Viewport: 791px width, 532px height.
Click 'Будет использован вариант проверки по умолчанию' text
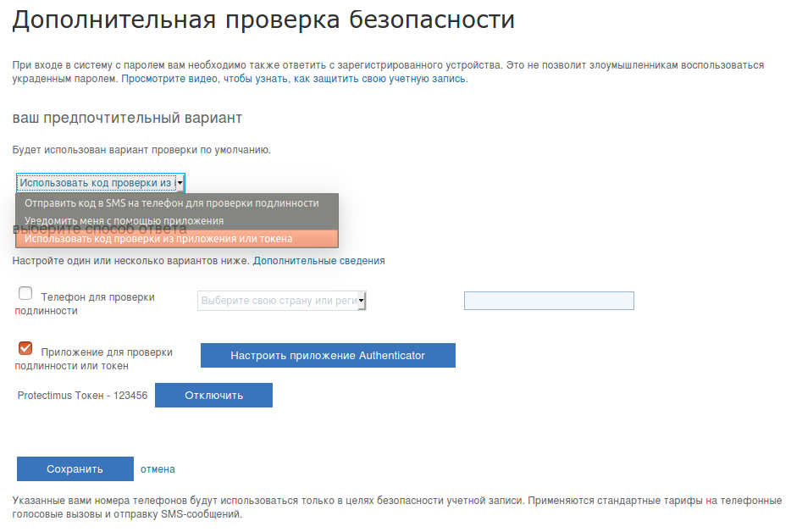[141, 150]
